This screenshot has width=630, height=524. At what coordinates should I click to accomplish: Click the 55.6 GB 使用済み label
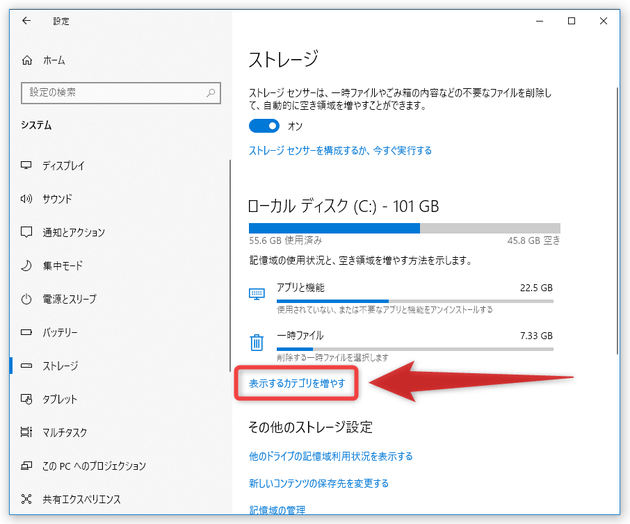click(285, 241)
